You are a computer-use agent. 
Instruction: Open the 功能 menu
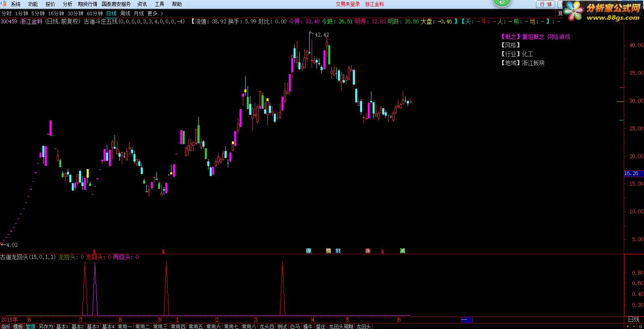pos(33,4)
